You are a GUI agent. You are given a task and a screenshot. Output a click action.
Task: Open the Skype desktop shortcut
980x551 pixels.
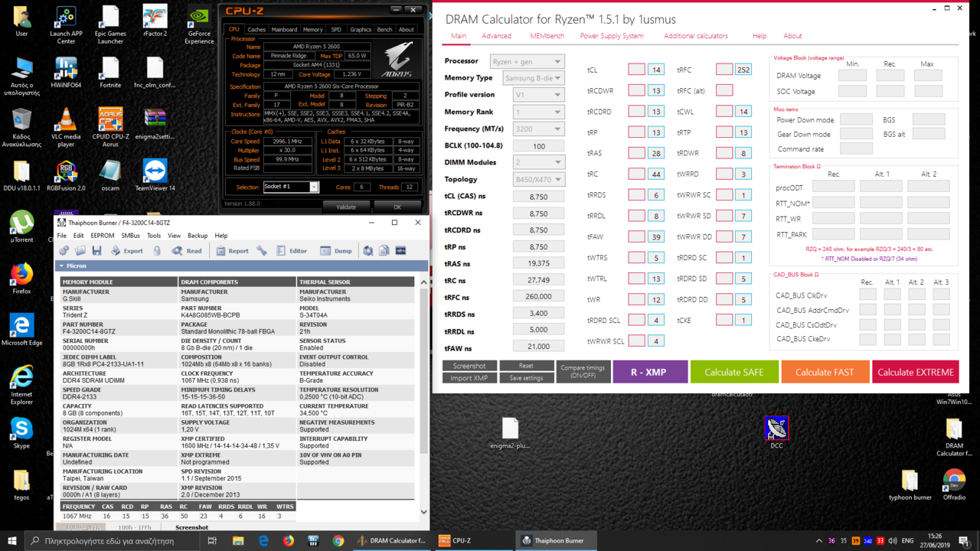[x=21, y=432]
